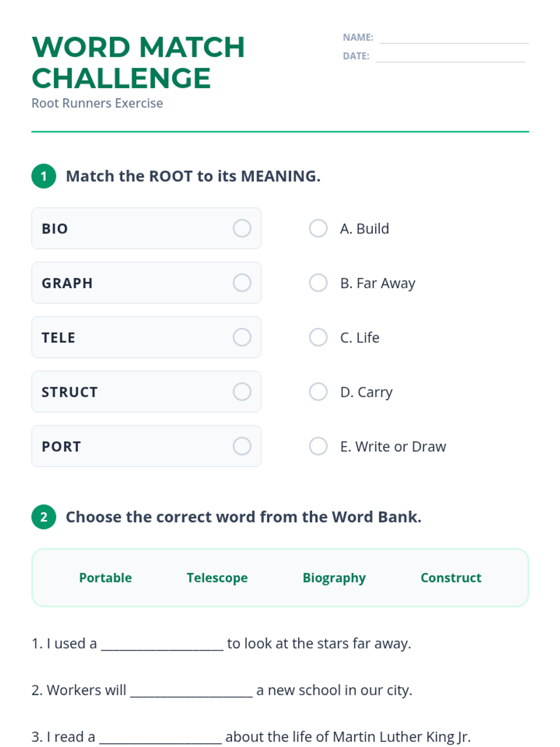
Task: Click the green number 1 badge
Action: point(44,176)
